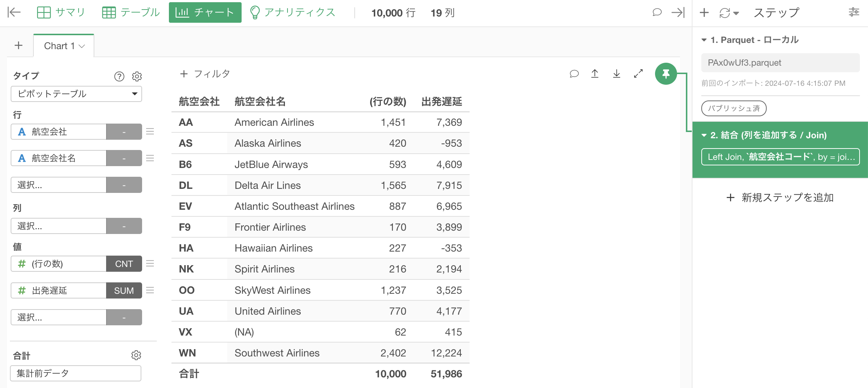Image resolution: width=868 pixels, height=388 pixels.
Task: Click the download arrow icon above table
Action: pos(616,74)
